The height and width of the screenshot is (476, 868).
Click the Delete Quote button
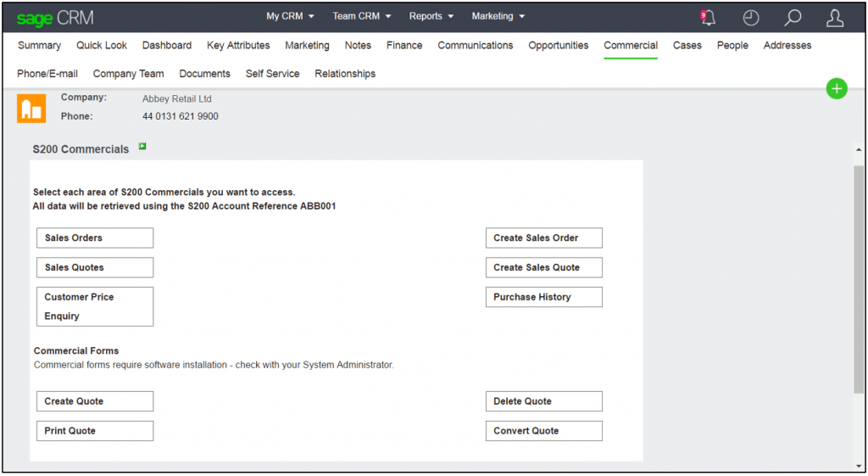point(543,401)
